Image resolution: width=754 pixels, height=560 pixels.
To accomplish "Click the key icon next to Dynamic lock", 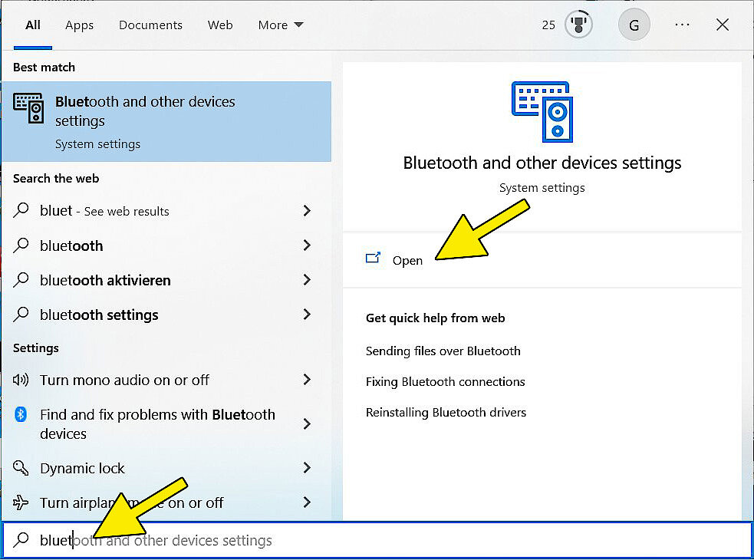I will [x=20, y=468].
